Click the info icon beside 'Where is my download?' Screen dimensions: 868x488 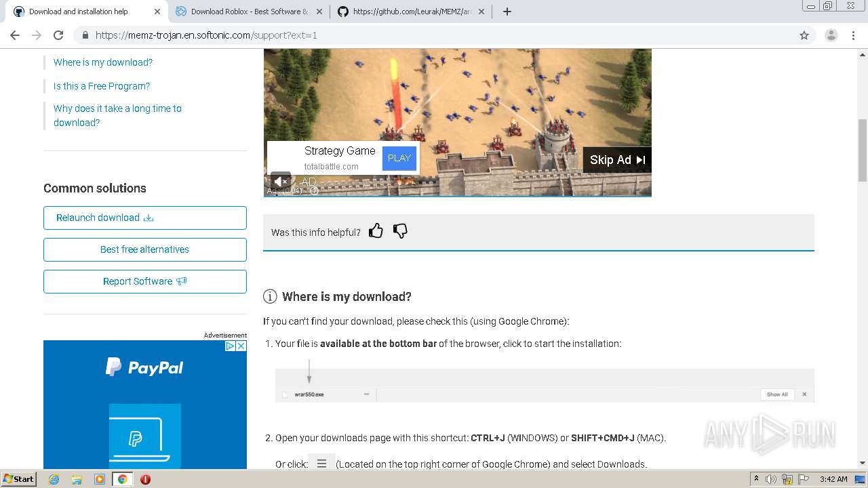pos(270,296)
